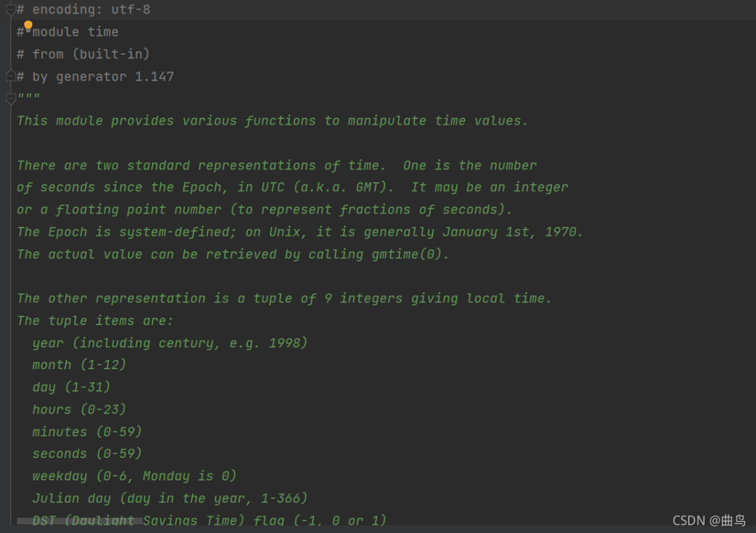Collapse the docstring at triple quotes

click(10, 98)
